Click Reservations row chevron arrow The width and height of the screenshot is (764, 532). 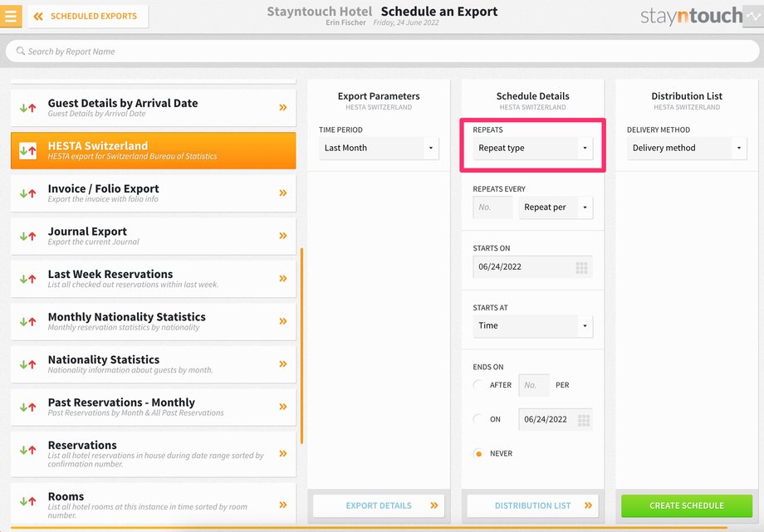[x=283, y=453]
